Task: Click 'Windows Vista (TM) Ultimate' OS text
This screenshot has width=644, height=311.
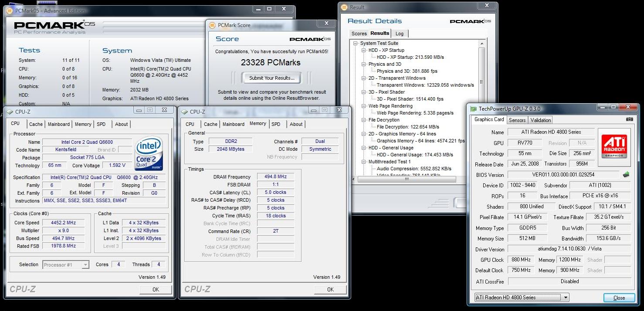Action: click(160, 61)
